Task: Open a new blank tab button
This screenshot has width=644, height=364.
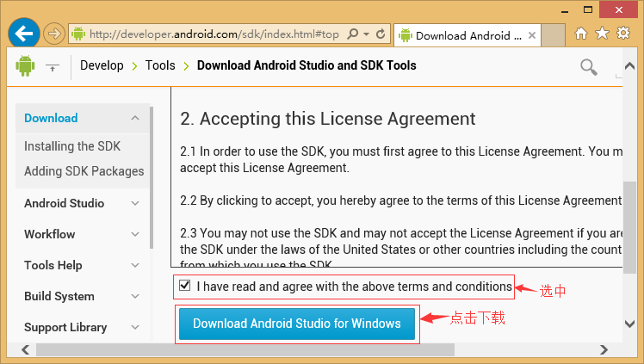Action: point(553,35)
